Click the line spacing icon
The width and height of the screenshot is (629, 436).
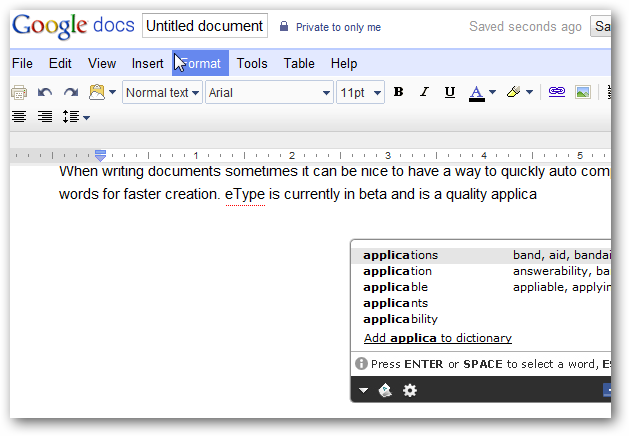(71, 117)
